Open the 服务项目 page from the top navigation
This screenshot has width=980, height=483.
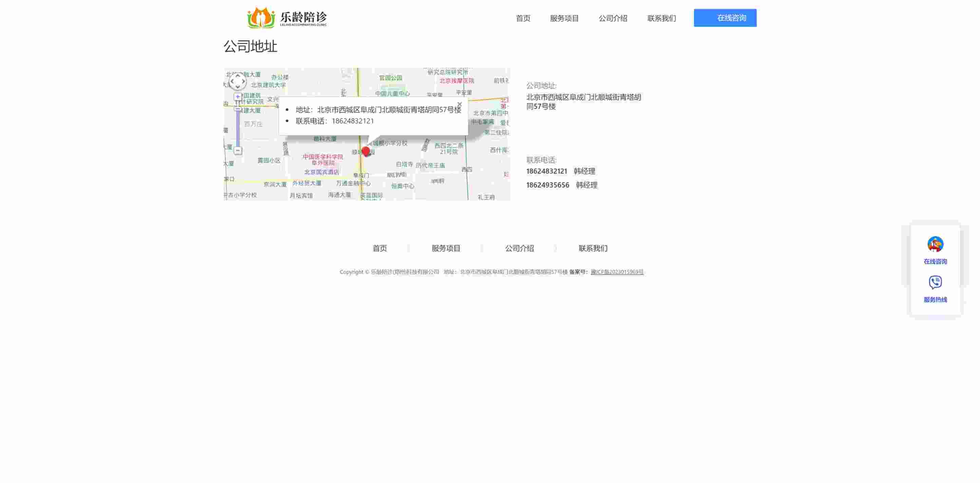[x=564, y=18]
